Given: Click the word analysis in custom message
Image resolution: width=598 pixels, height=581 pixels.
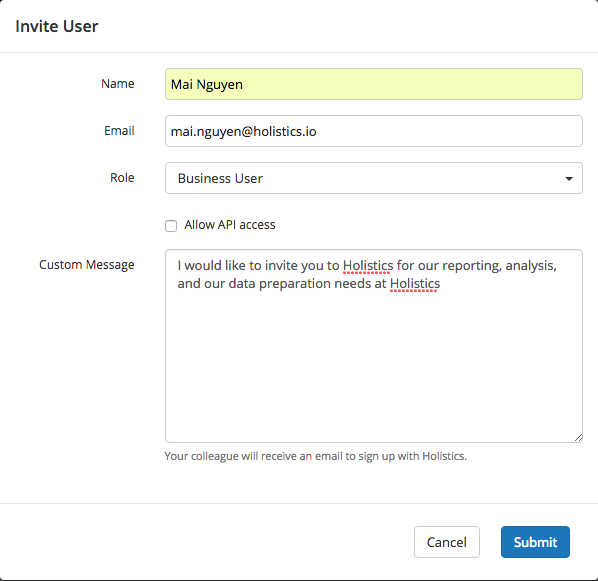Looking at the screenshot, I should [x=531, y=266].
